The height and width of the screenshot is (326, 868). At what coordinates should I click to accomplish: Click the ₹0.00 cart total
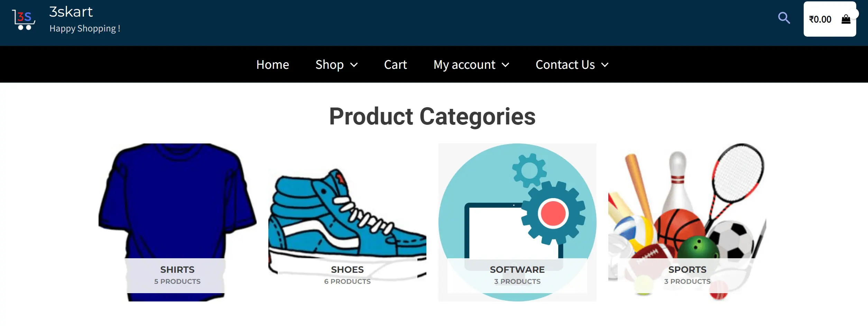pyautogui.click(x=820, y=19)
